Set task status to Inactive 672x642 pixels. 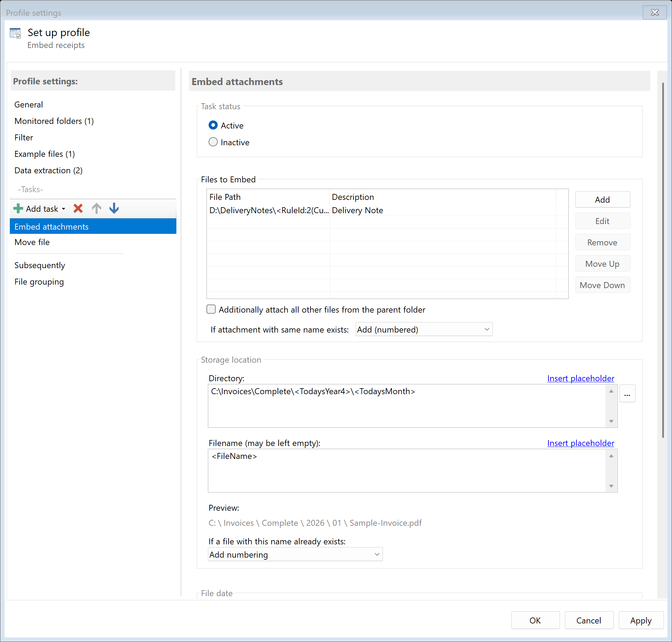point(213,142)
